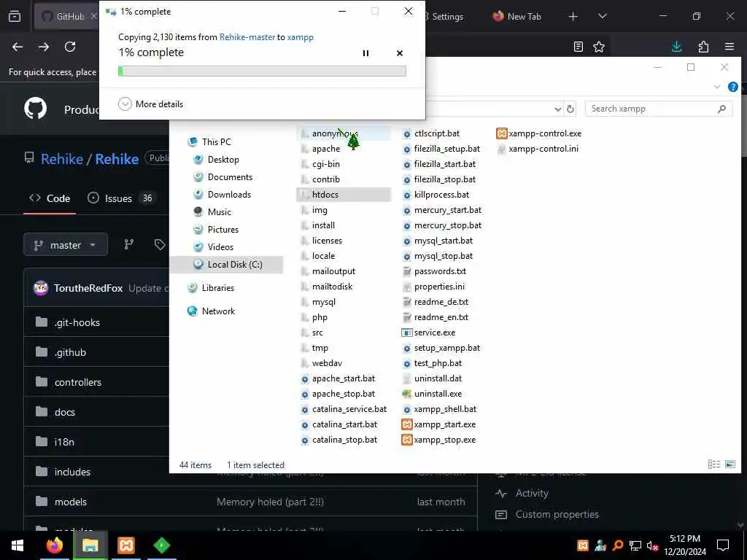Open XAMPP from taskbar
Image resolution: width=747 pixels, height=560 pixels.
(126, 545)
